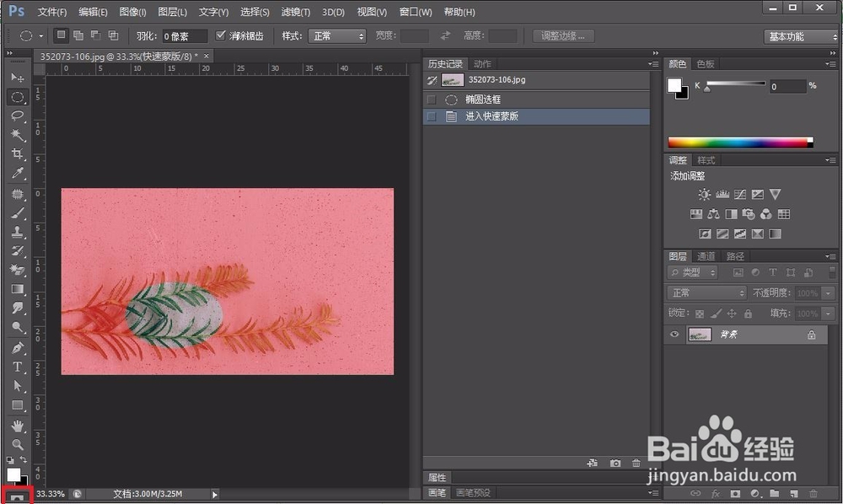The image size is (843, 504).
Task: Switch to the 通道 channels tab
Action: (x=706, y=256)
